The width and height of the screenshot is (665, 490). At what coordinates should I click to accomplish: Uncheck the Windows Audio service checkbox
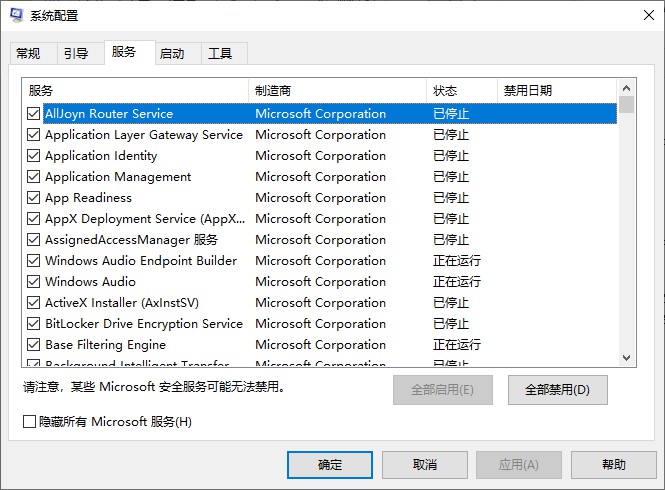pyautogui.click(x=34, y=282)
